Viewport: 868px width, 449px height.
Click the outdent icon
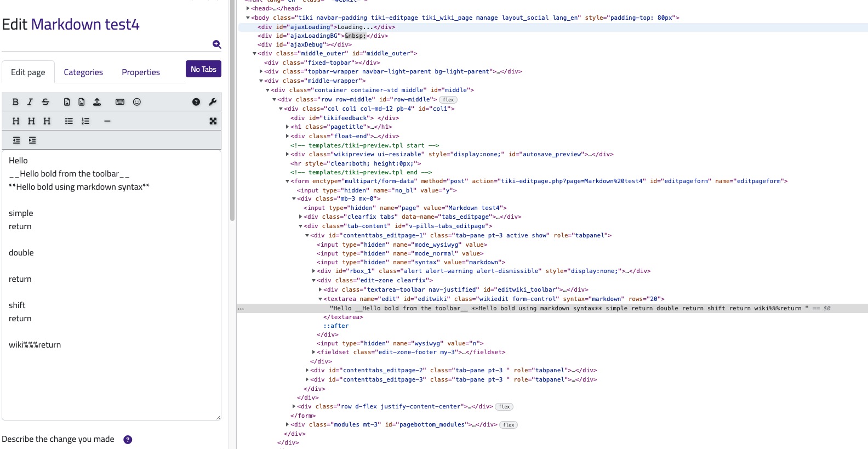(16, 140)
